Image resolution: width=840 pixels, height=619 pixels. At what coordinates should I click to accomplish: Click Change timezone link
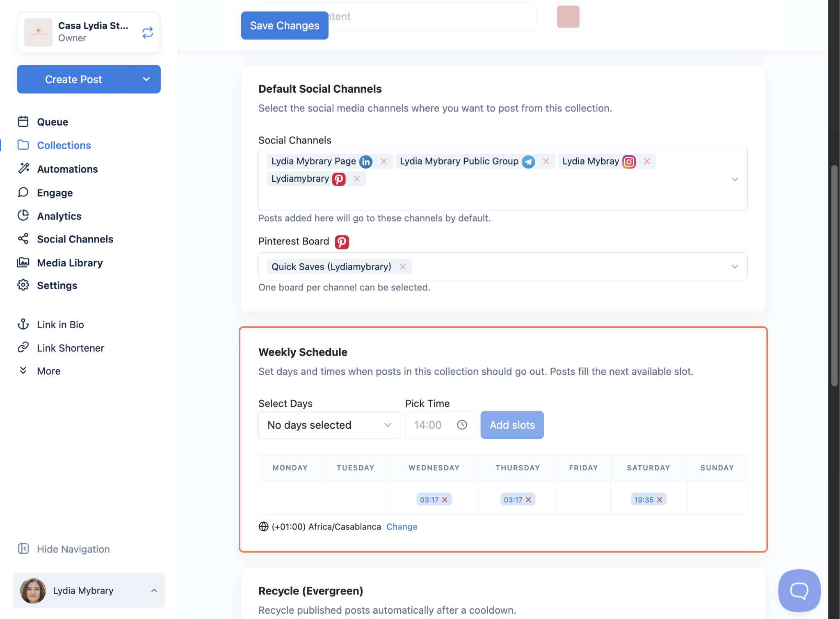tap(402, 527)
